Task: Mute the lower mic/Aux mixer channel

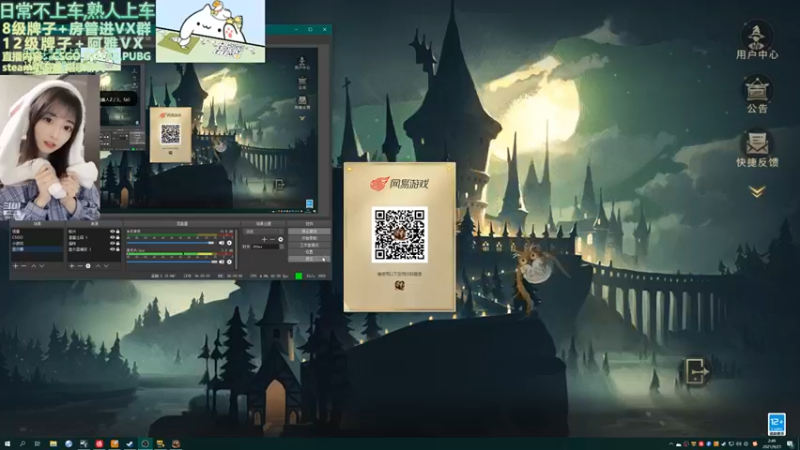Action: (221, 262)
